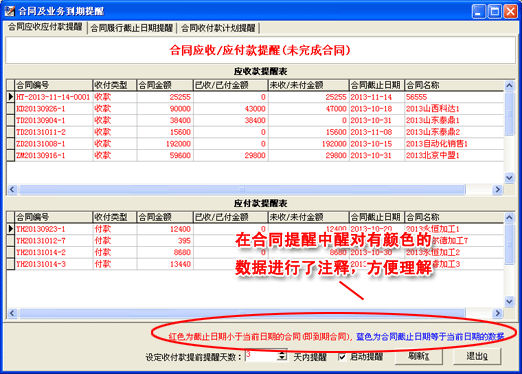Switch to 合同履行截止日期提醒 tab
The image size is (522, 374).
(x=132, y=28)
